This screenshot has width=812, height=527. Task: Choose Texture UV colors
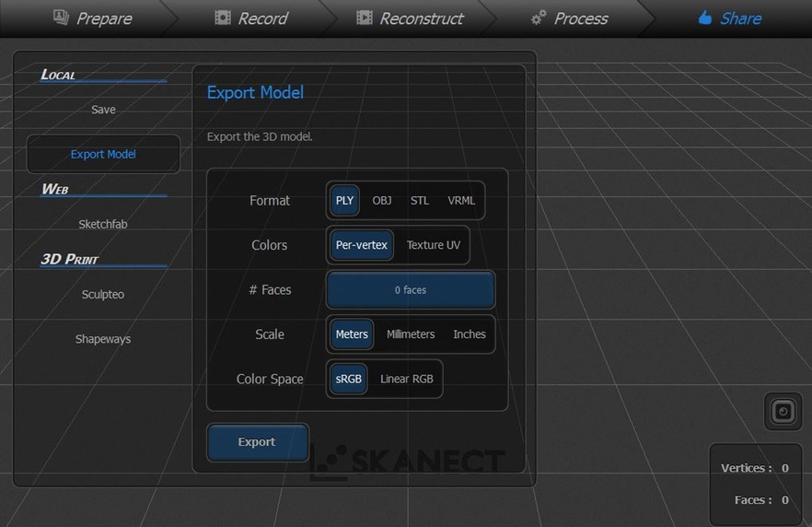click(433, 245)
